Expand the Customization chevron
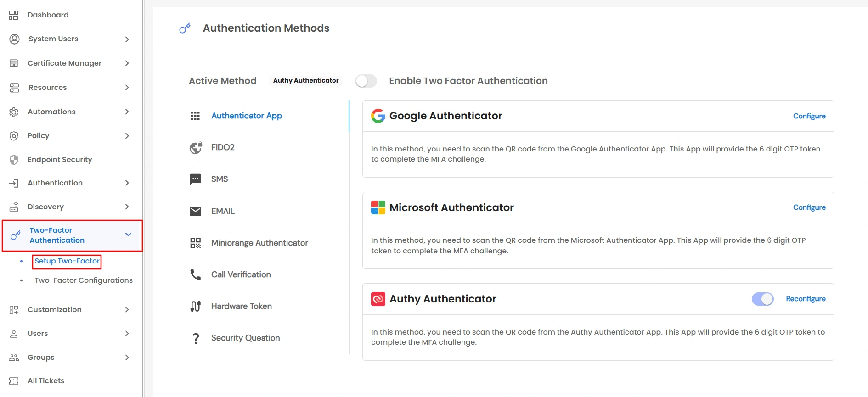Image resolution: width=868 pixels, height=397 pixels. click(127, 310)
